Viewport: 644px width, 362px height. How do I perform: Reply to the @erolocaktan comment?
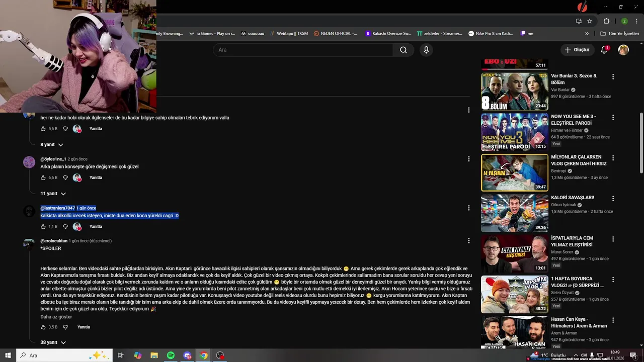pos(84,327)
